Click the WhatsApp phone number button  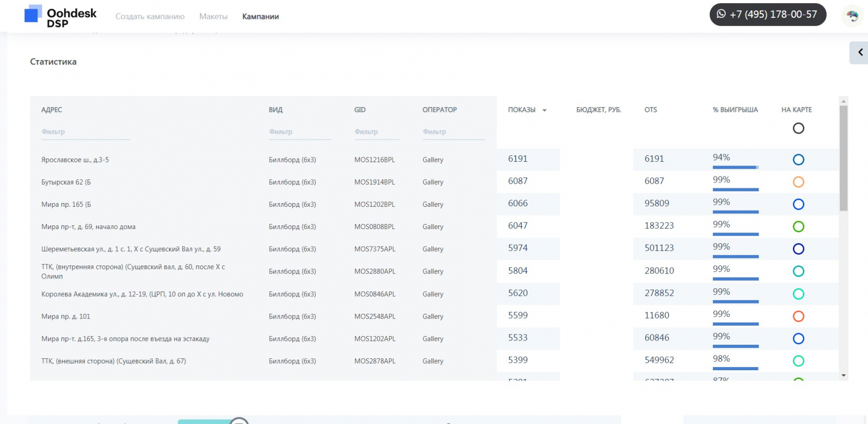767,15
